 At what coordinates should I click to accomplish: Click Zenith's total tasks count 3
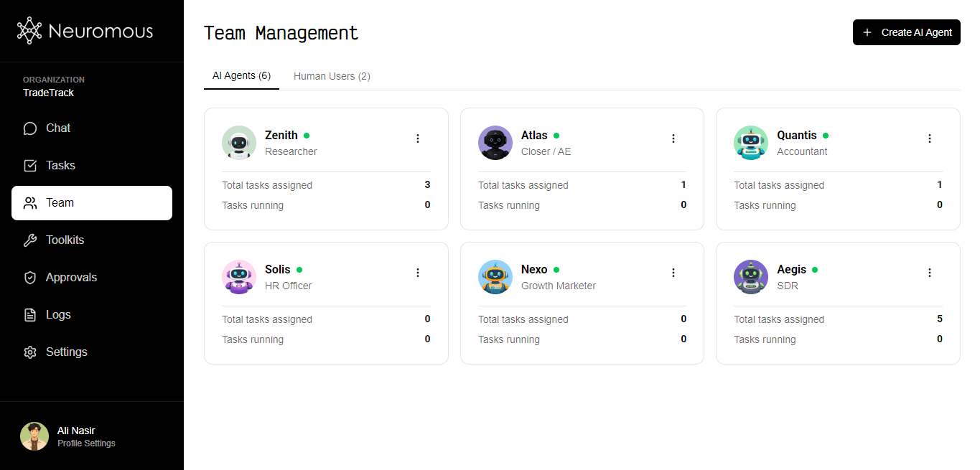coord(427,185)
